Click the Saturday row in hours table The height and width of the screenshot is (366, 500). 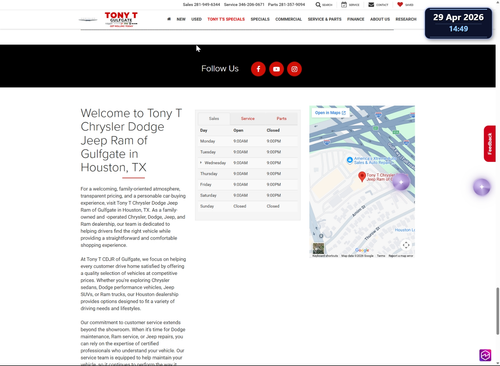248,195
